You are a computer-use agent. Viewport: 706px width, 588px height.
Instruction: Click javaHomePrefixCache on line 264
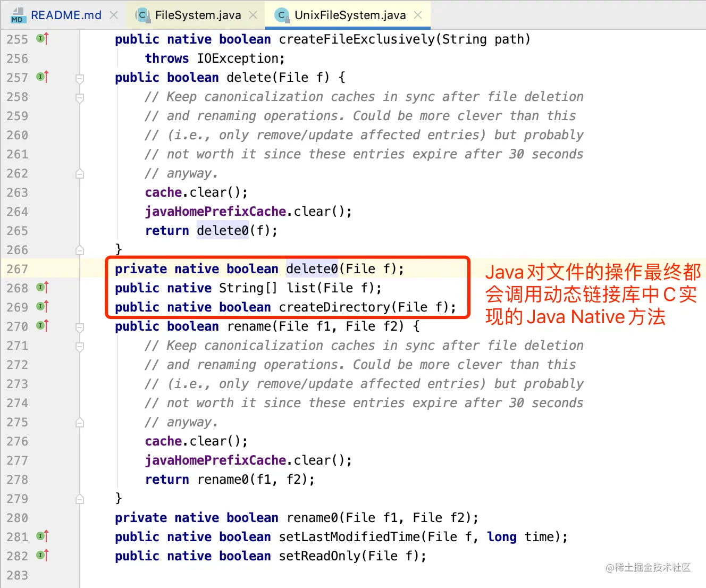(x=215, y=212)
